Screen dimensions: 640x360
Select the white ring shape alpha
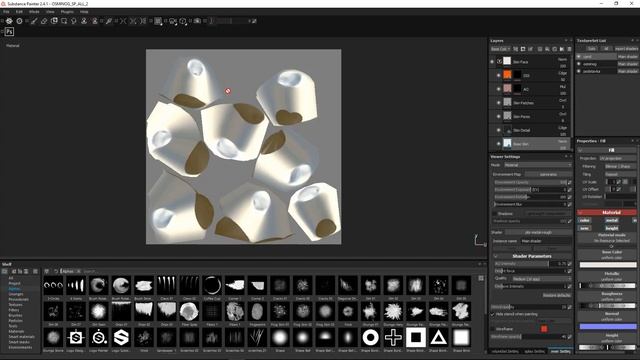tap(370, 338)
